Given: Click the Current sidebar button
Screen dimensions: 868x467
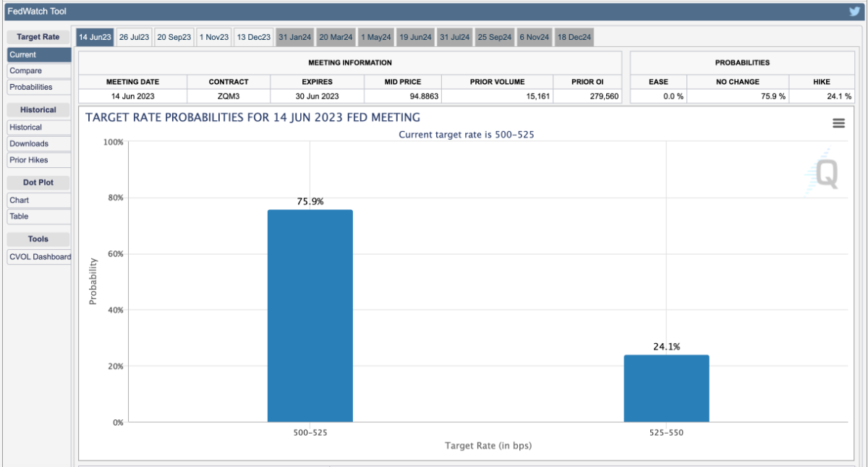Looking at the screenshot, I should coord(39,55).
